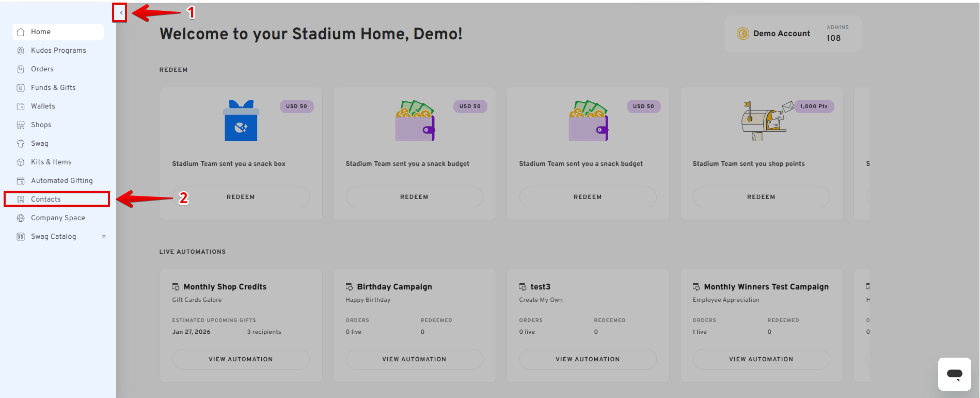Open the chat support widget
This screenshot has width=980, height=398.
pos(954,374)
